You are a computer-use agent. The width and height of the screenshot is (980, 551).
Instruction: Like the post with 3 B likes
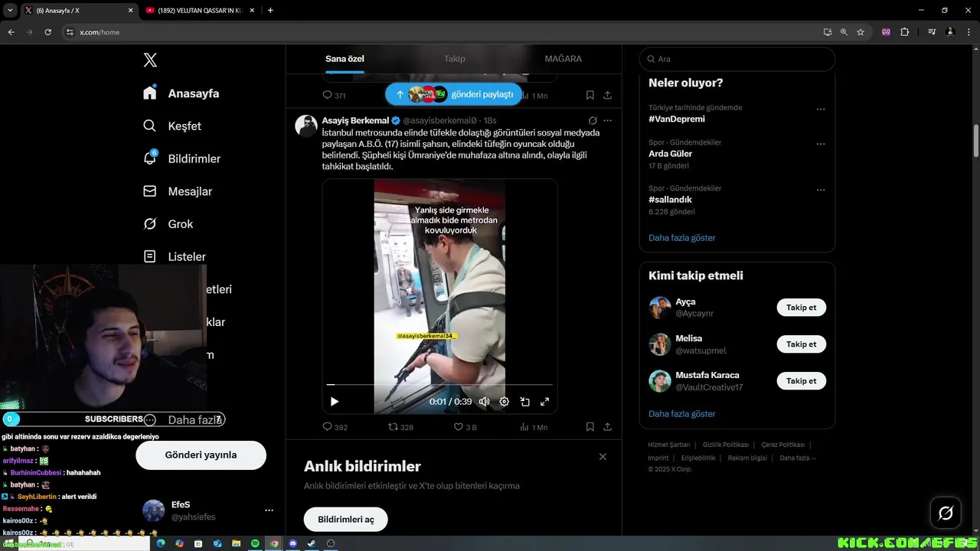click(465, 427)
